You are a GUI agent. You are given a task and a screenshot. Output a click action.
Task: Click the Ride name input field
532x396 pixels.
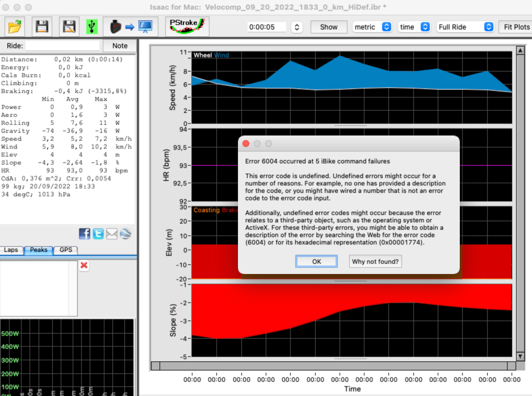pos(62,46)
